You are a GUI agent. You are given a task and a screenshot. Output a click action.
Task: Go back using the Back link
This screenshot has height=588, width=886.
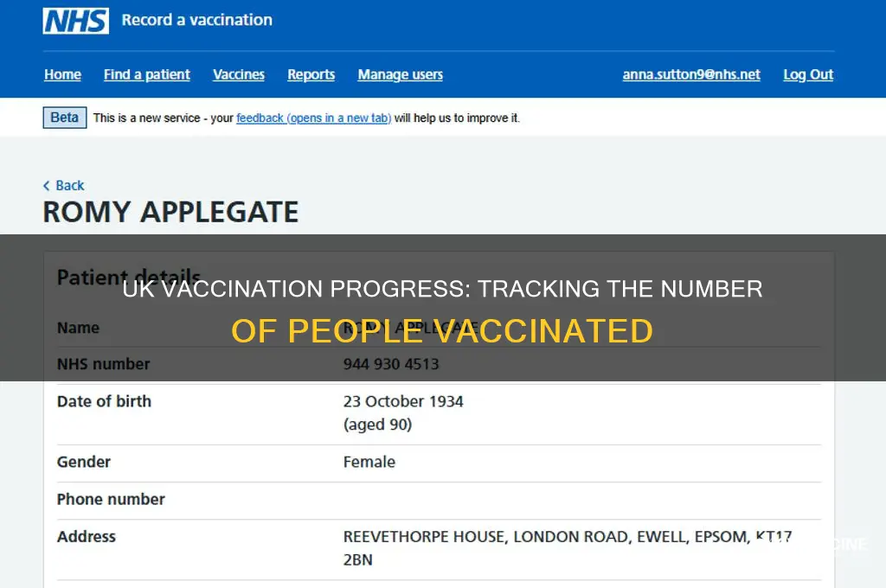64,185
